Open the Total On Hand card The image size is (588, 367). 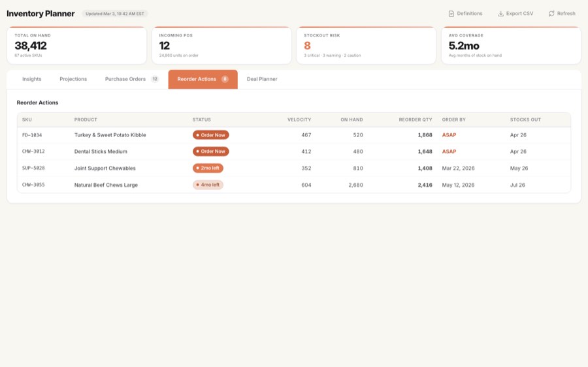[77, 45]
